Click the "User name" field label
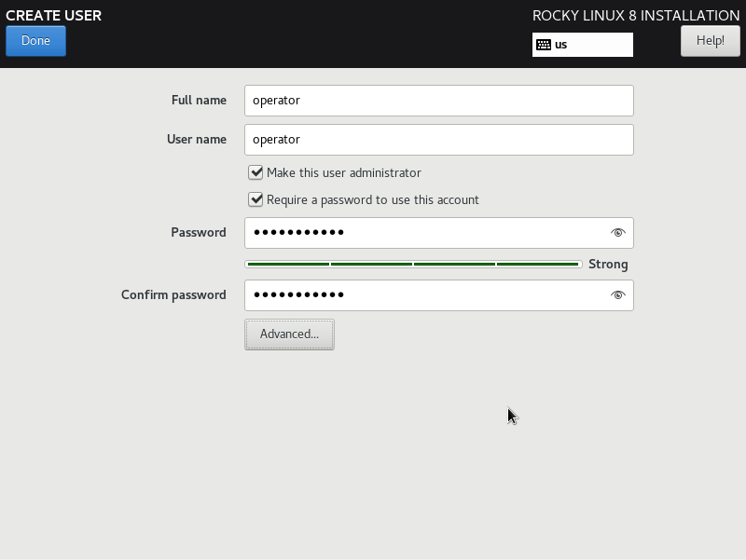Viewport: 746px width, 560px height. (197, 140)
